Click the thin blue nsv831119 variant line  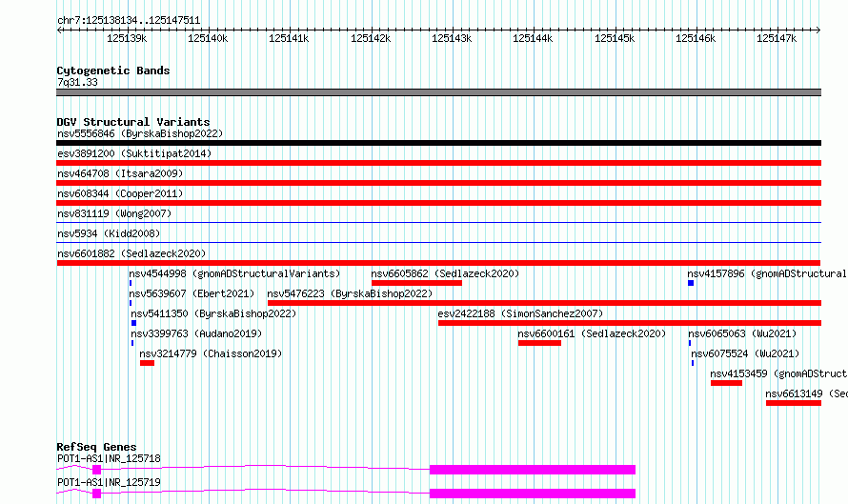pyautogui.click(x=438, y=222)
